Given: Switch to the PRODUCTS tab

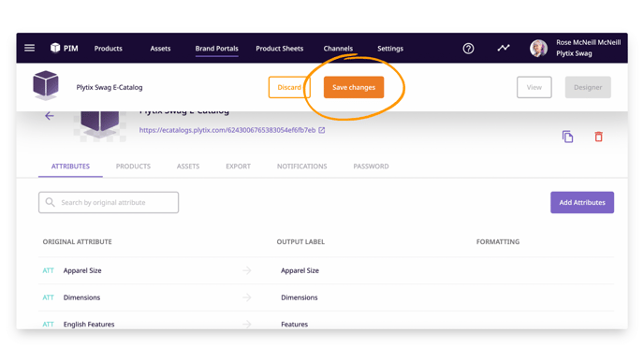Looking at the screenshot, I should point(133,167).
